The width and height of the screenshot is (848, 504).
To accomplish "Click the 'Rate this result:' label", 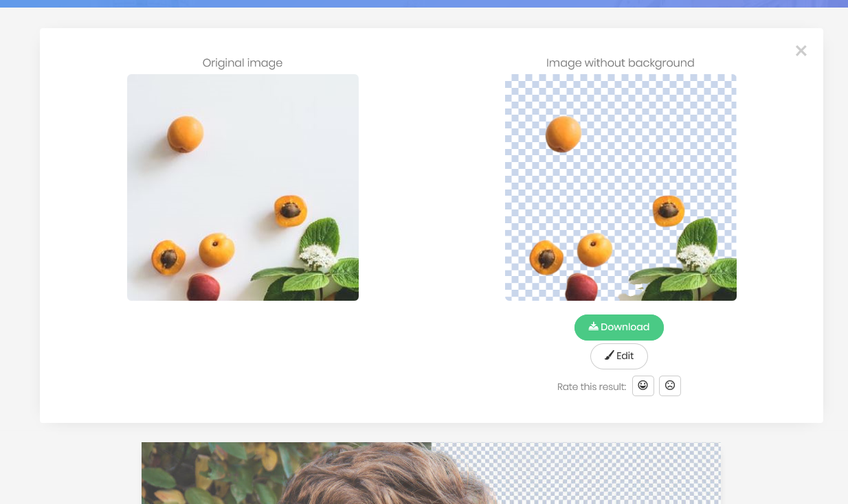I will [x=592, y=387].
